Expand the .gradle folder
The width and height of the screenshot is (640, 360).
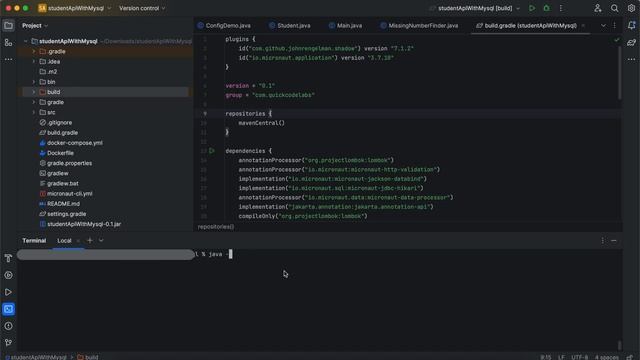pos(34,51)
